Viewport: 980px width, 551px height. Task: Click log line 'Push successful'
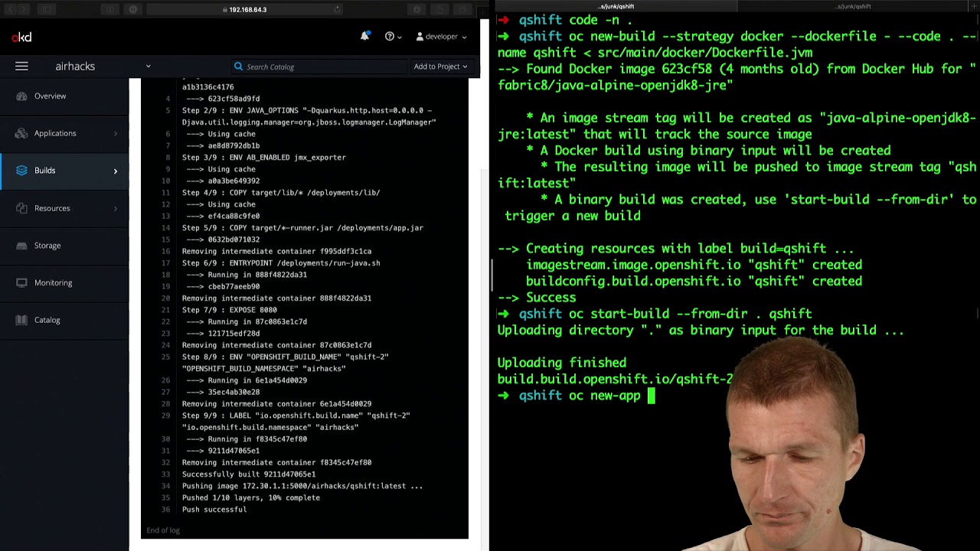[214, 509]
